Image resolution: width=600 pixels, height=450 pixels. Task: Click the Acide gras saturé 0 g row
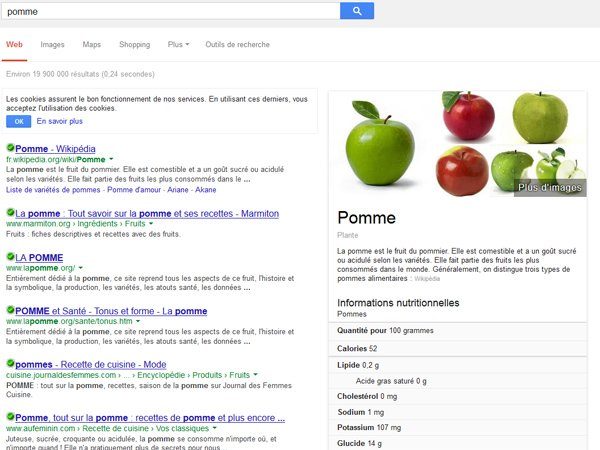click(458, 381)
